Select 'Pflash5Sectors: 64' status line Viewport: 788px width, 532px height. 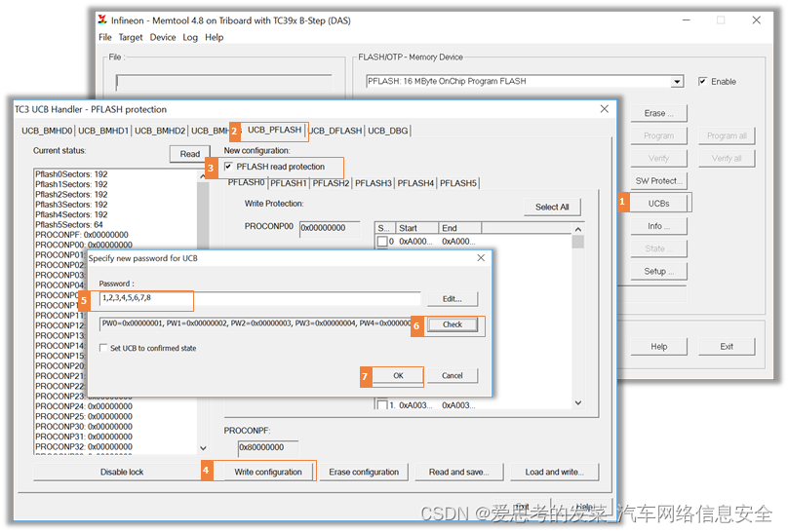pyautogui.click(x=69, y=224)
